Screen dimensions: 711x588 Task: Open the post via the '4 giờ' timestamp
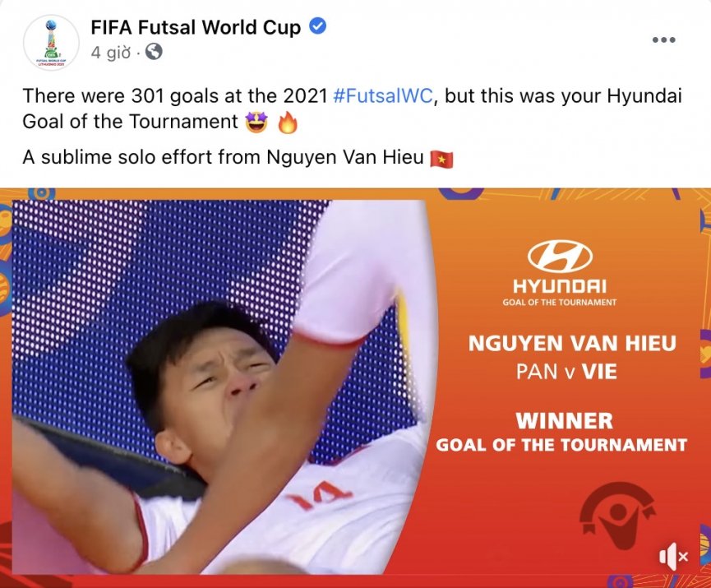(109, 53)
